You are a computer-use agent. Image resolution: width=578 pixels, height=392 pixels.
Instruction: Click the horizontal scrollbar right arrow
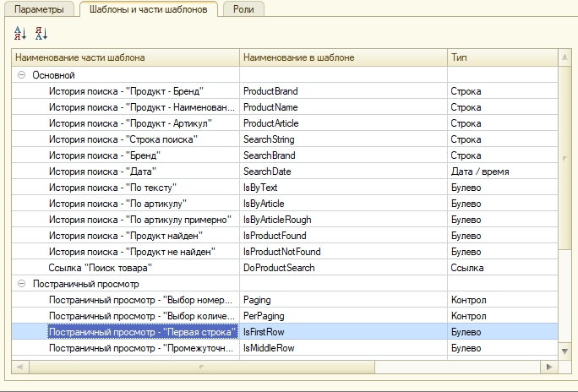coord(550,367)
